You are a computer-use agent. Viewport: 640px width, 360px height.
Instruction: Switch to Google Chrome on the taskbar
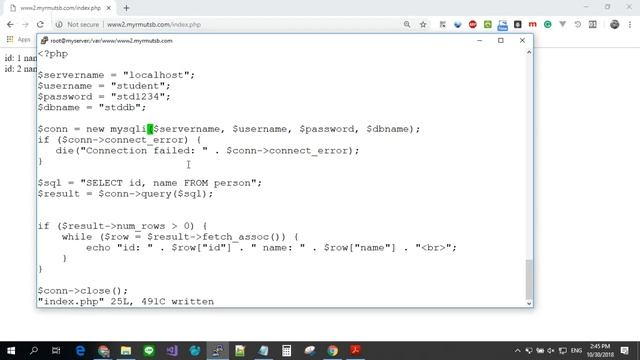point(333,351)
